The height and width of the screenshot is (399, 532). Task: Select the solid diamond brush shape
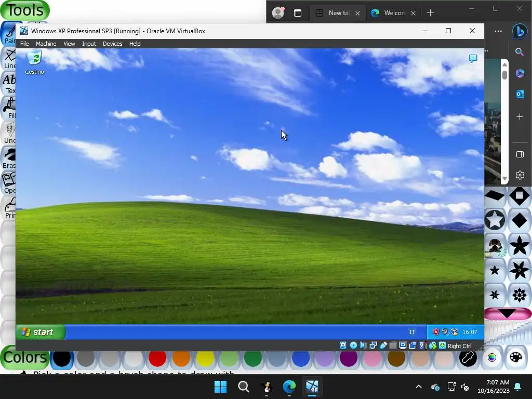tap(520, 220)
